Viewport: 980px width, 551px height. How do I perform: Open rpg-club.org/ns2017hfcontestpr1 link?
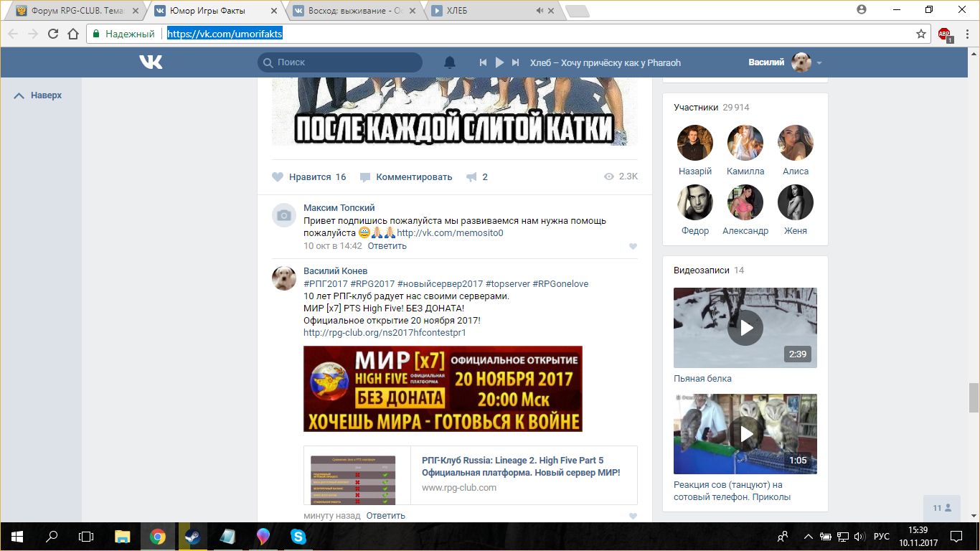(x=385, y=332)
